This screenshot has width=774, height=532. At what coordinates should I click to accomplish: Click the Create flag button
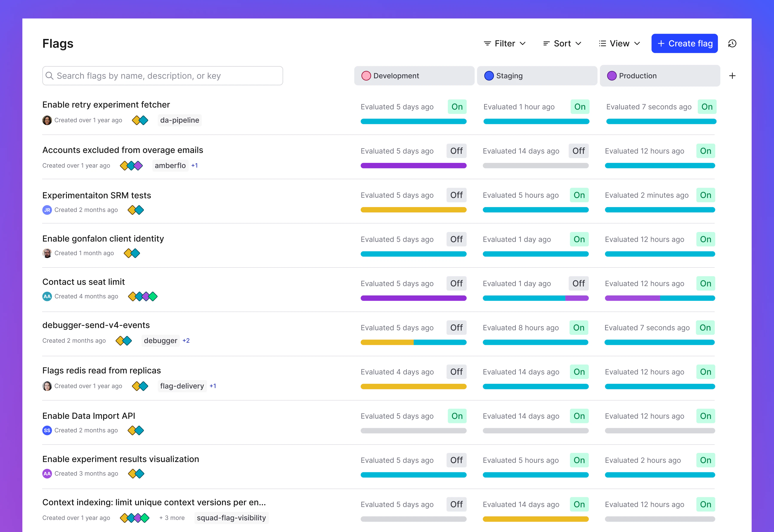[x=684, y=43]
